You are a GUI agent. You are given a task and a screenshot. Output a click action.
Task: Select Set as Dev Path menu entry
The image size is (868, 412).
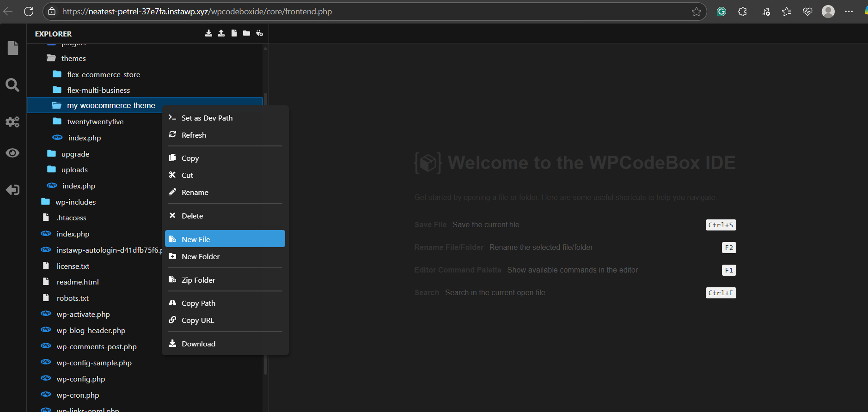point(225,118)
